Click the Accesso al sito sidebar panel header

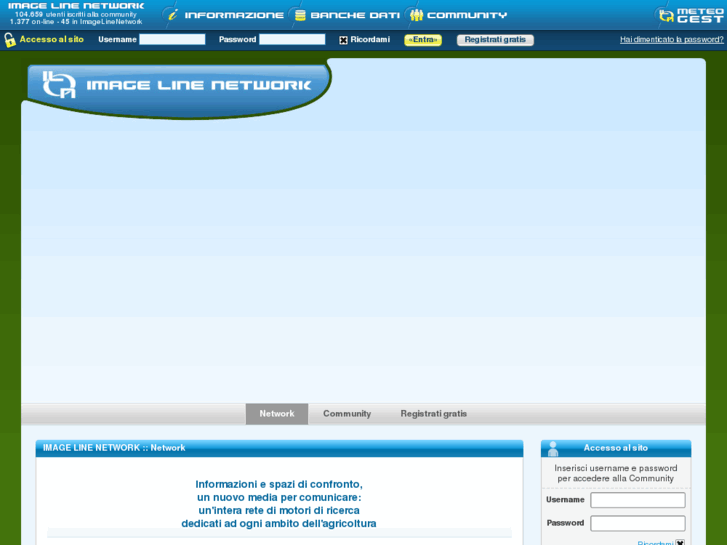(616, 448)
